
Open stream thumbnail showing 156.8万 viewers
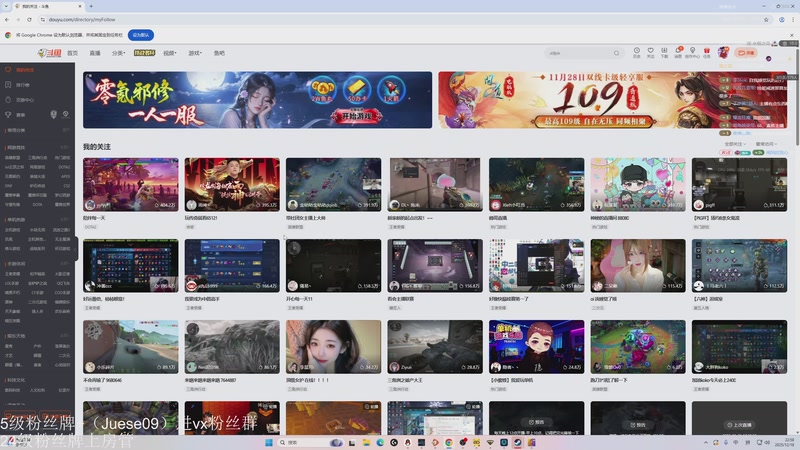(x=435, y=265)
